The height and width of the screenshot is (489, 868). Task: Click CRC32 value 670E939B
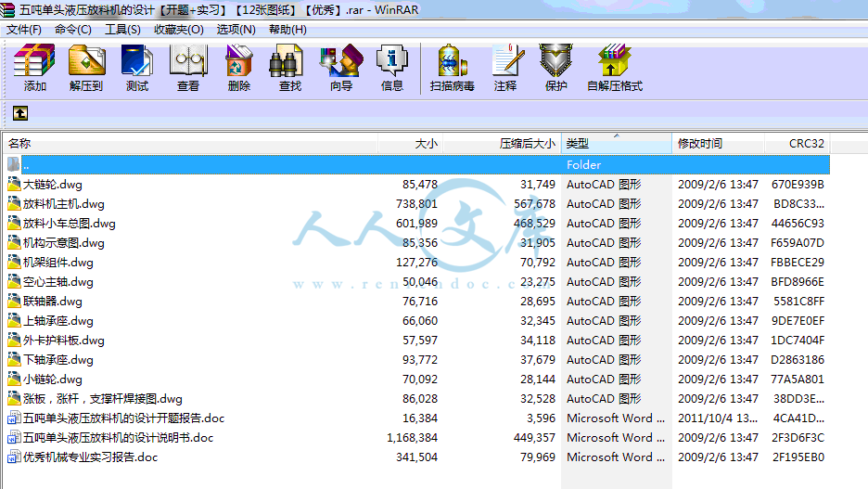coord(798,185)
